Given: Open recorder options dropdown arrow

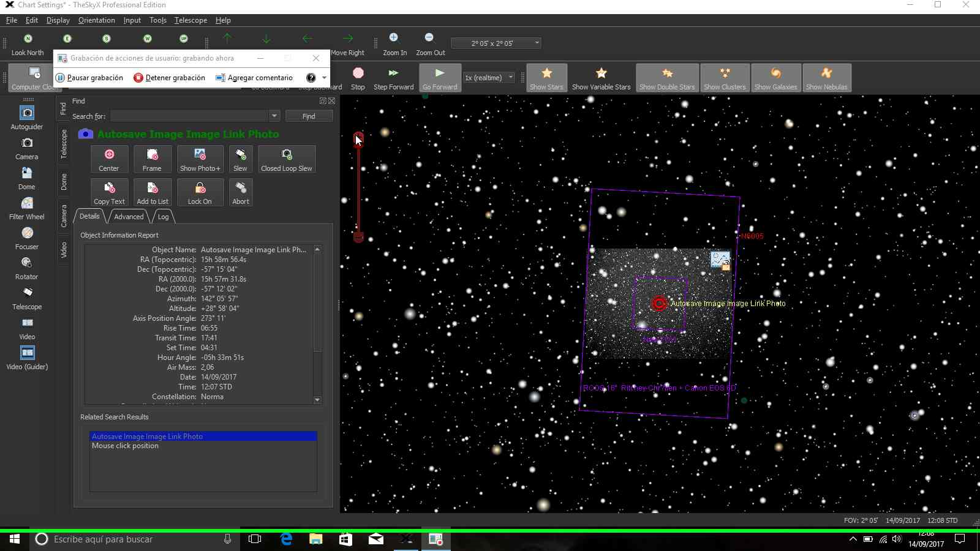Looking at the screenshot, I should pos(324,78).
